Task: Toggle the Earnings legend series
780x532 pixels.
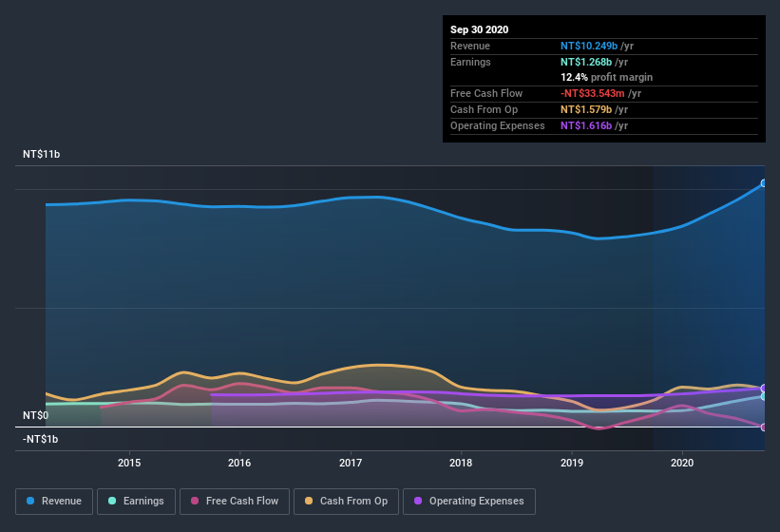Action: 136,502
